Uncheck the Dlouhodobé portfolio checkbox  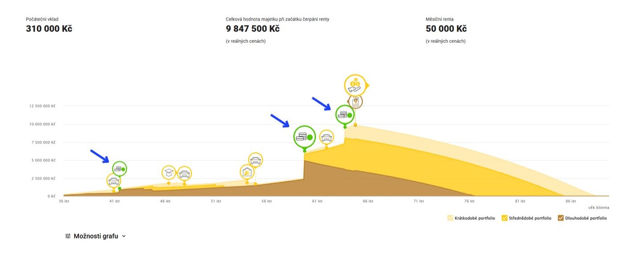click(x=561, y=218)
